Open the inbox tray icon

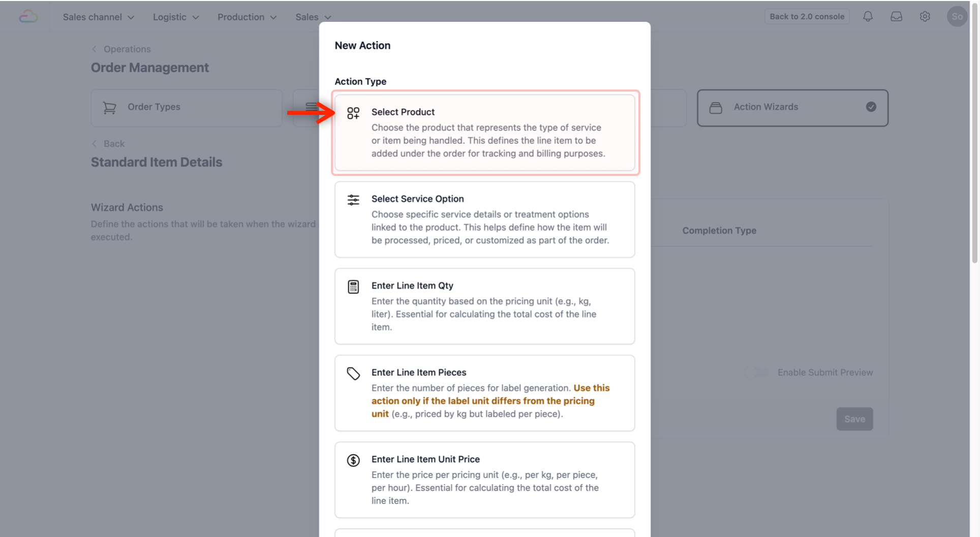pyautogui.click(x=896, y=17)
